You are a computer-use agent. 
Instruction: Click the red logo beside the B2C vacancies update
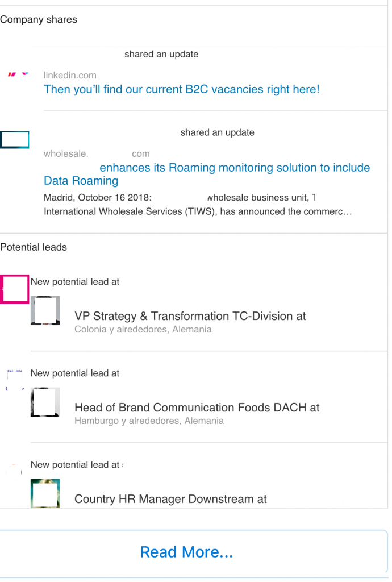pos(18,74)
